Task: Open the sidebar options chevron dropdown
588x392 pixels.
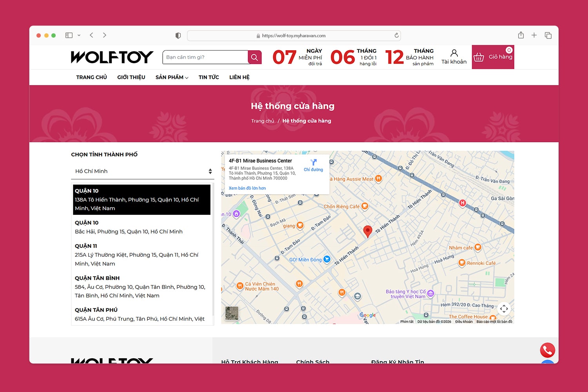Action: 79,35
